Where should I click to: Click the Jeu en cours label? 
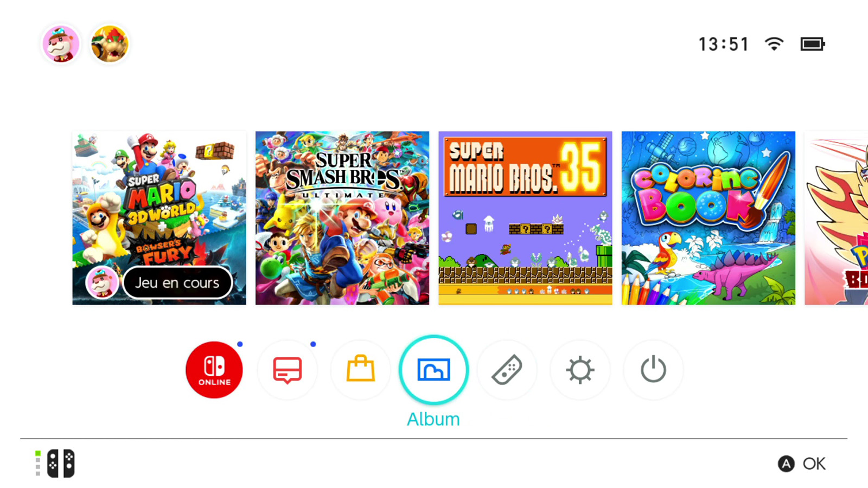coord(177,283)
